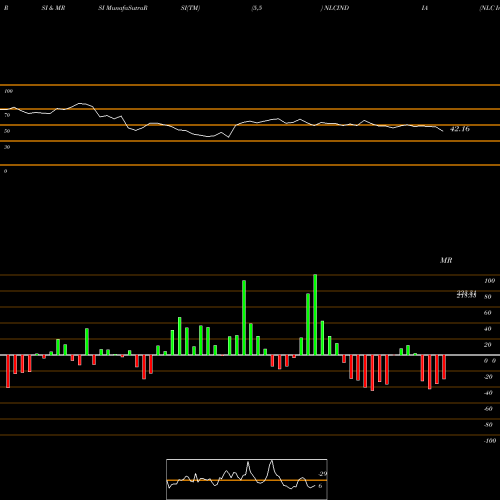Click the RSI axis label 0 on left

pos(5,171)
